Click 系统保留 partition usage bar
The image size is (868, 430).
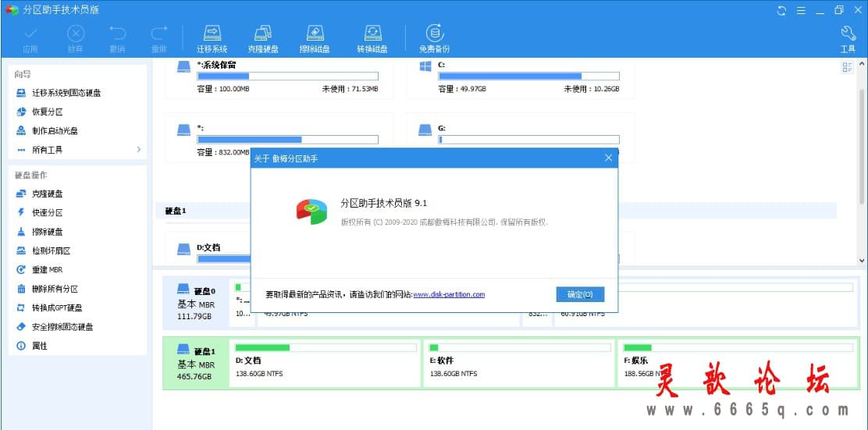pos(288,76)
